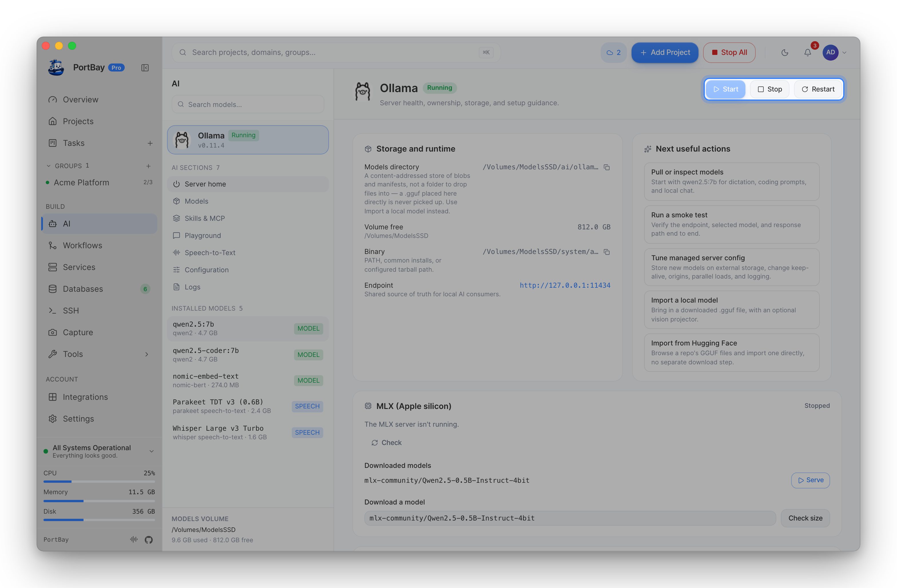This screenshot has width=897, height=588.
Task: Open the Import from Hugging Face card
Action: [x=732, y=352]
